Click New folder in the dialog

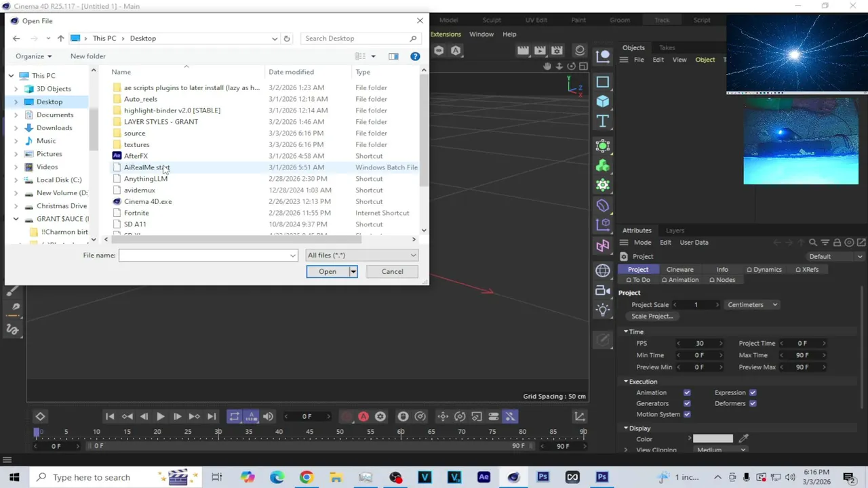pos(88,56)
